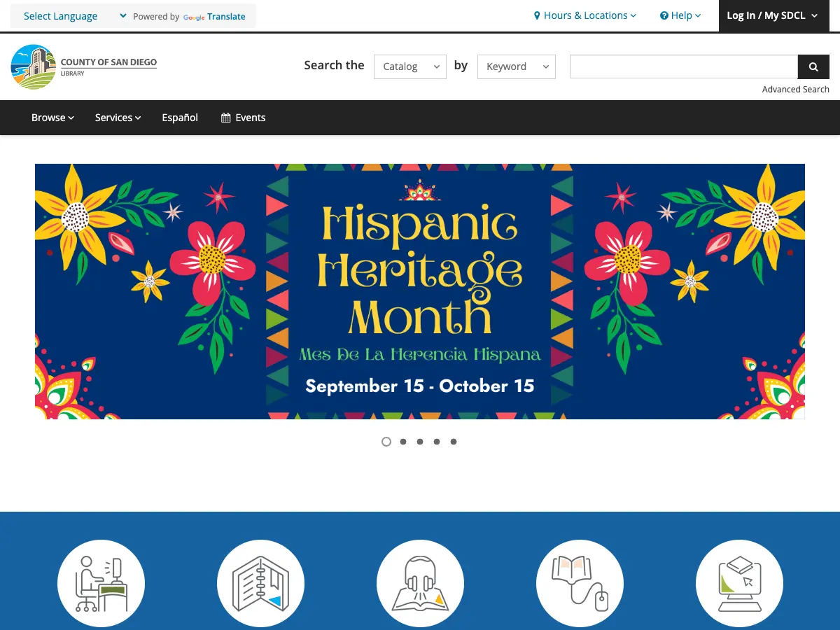Click the person at computer desk icon

pyautogui.click(x=101, y=583)
